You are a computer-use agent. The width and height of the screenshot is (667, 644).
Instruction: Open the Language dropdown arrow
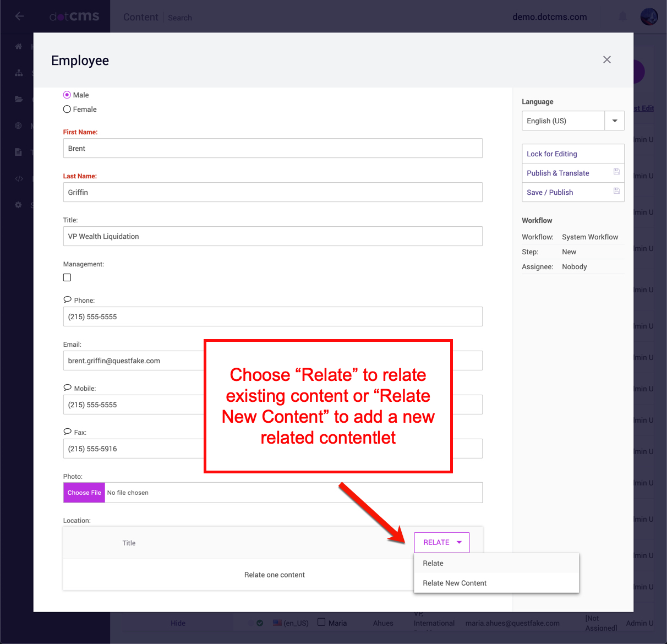[x=615, y=121]
